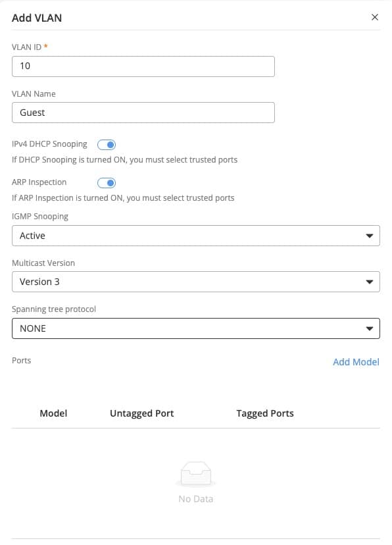Open the Multicast Version dropdown
Image resolution: width=392 pixels, height=545 pixels.
pyautogui.click(x=196, y=282)
